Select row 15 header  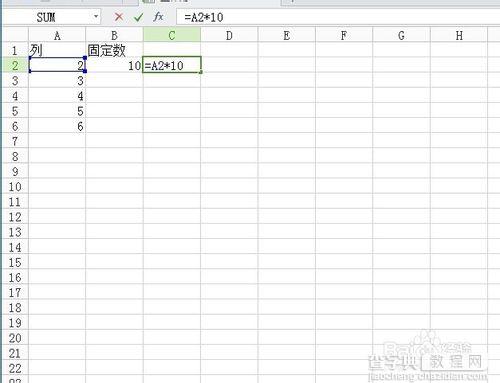tap(15, 262)
